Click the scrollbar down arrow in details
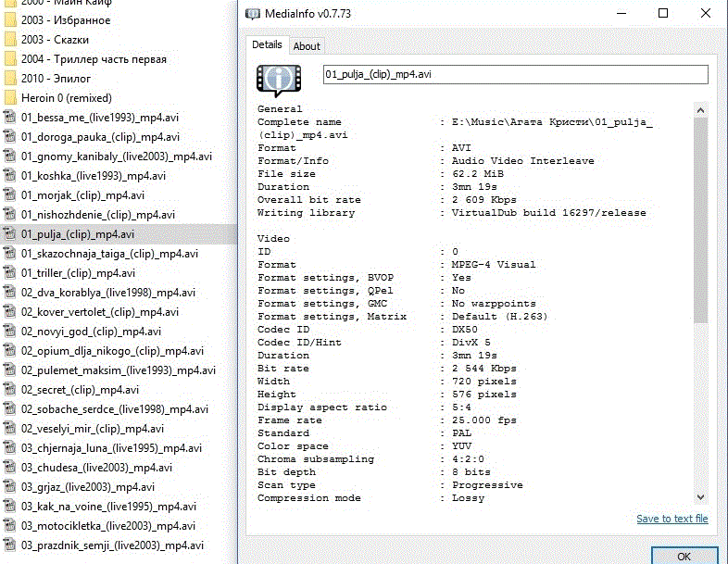Screen dimensions: 728x564 coord(700,497)
